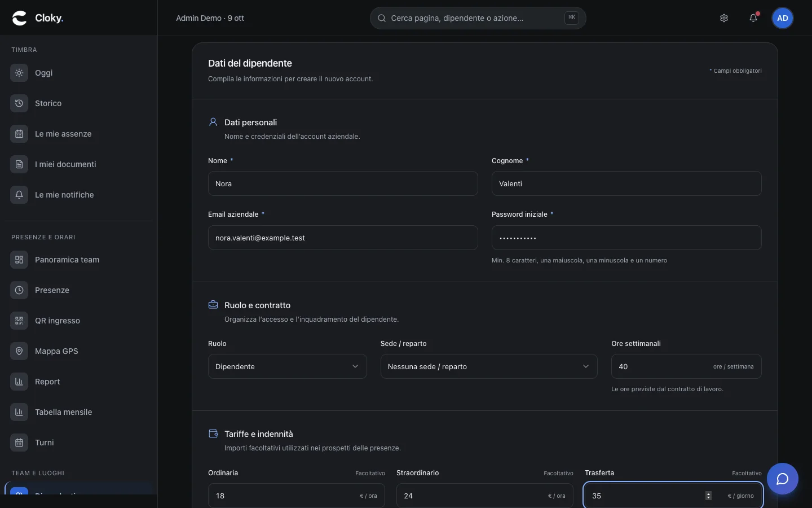Open the Sede / reparto dropdown

click(x=489, y=366)
